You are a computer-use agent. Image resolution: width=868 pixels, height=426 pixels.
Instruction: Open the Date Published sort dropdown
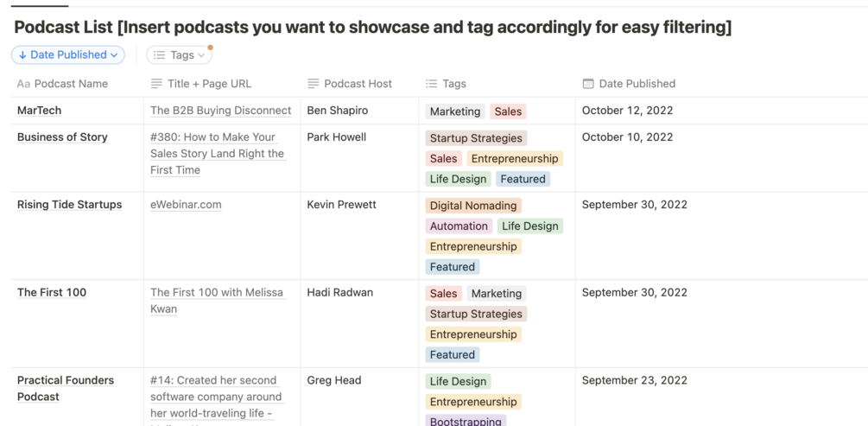click(x=68, y=54)
